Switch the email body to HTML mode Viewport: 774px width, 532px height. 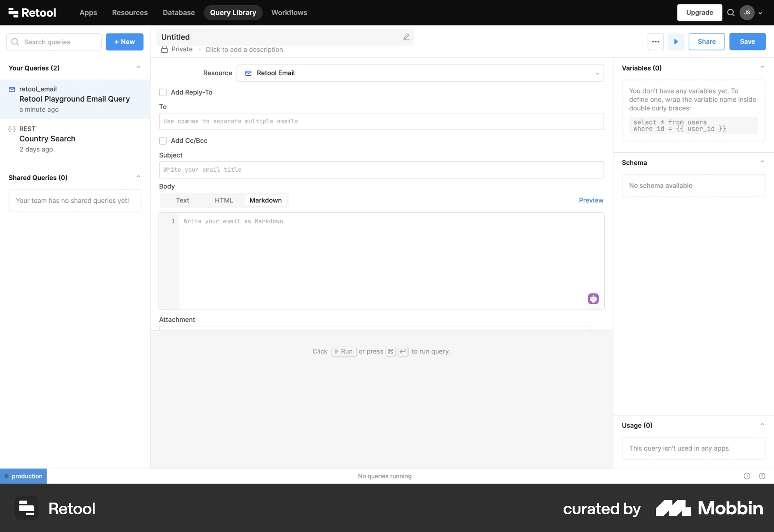(224, 200)
